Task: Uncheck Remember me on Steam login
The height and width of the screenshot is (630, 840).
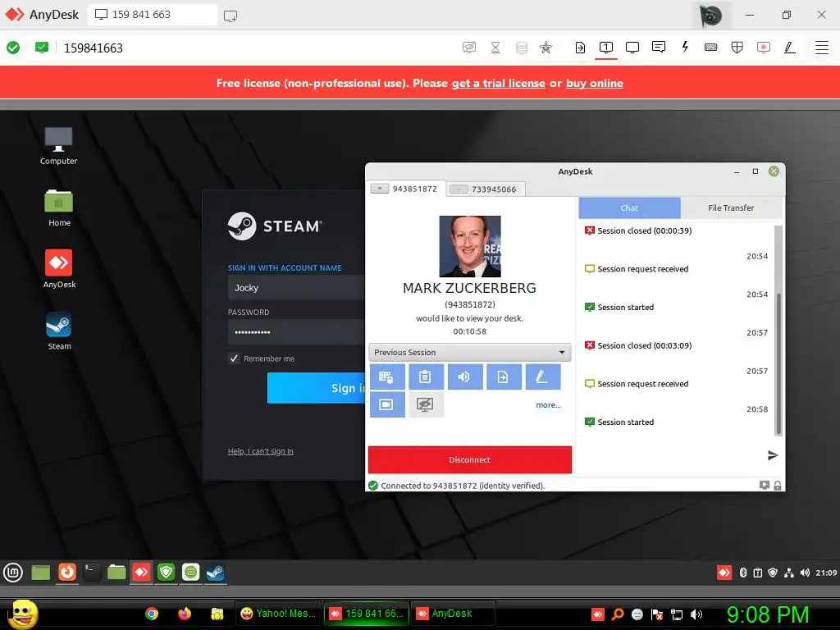Action: coord(234,358)
